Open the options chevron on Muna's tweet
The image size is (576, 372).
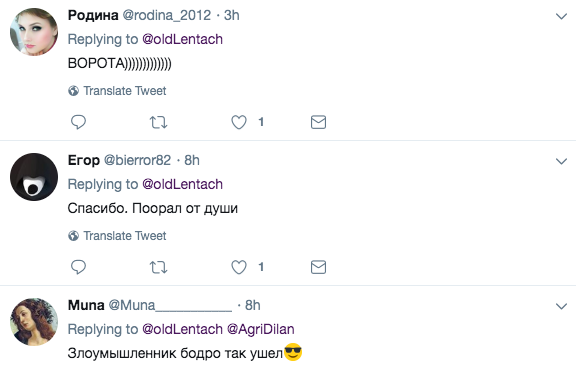click(x=561, y=306)
